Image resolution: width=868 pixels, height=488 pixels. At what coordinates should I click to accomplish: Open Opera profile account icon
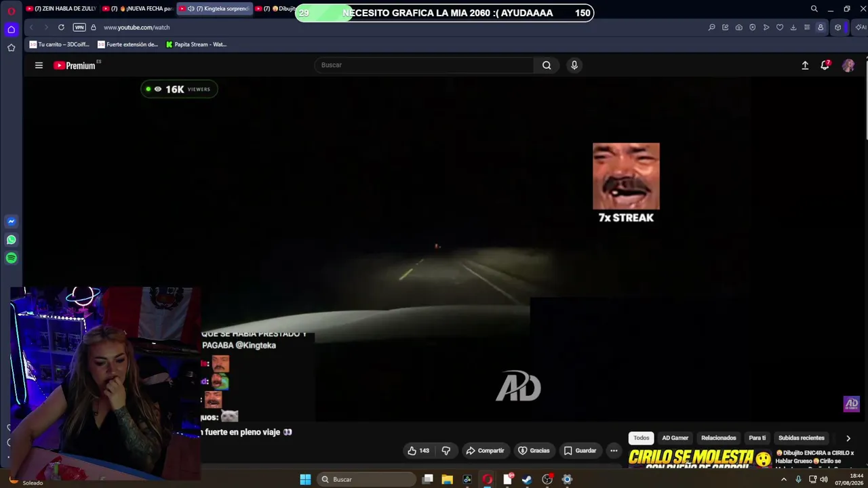coord(821,27)
